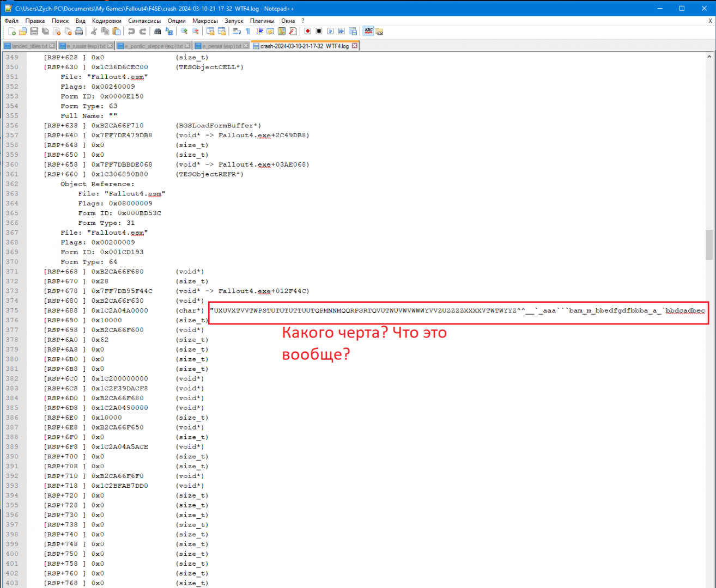Close the e_persia (exp).txt tab
The width and height of the screenshot is (716, 588).
click(x=246, y=46)
